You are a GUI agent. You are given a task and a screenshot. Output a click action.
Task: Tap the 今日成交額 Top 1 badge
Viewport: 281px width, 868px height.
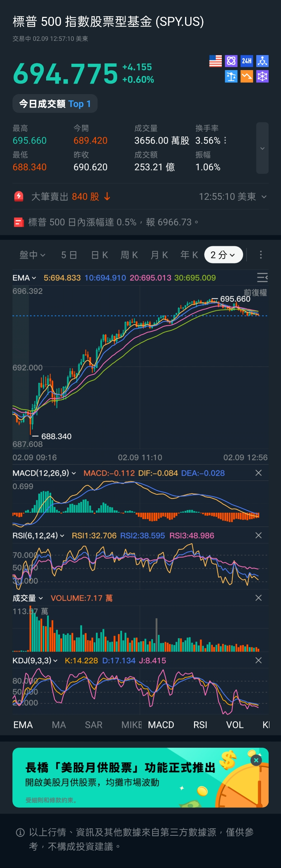click(x=55, y=104)
